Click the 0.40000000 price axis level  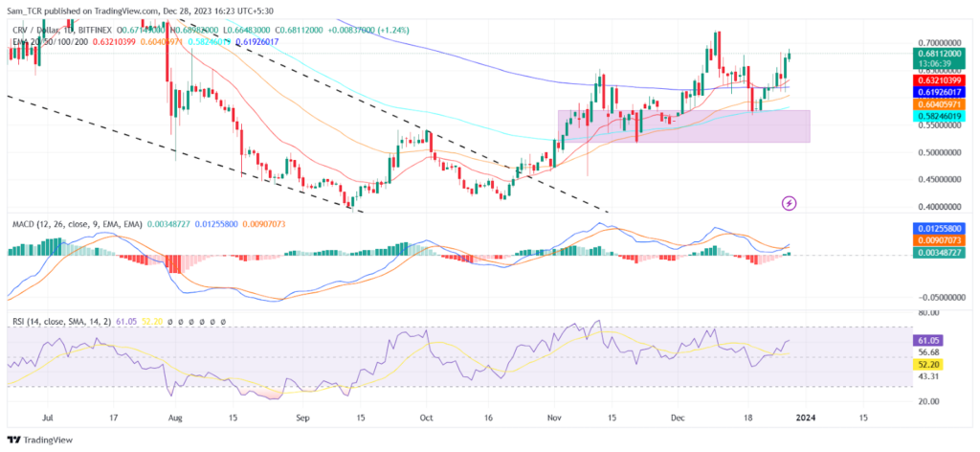coord(942,207)
